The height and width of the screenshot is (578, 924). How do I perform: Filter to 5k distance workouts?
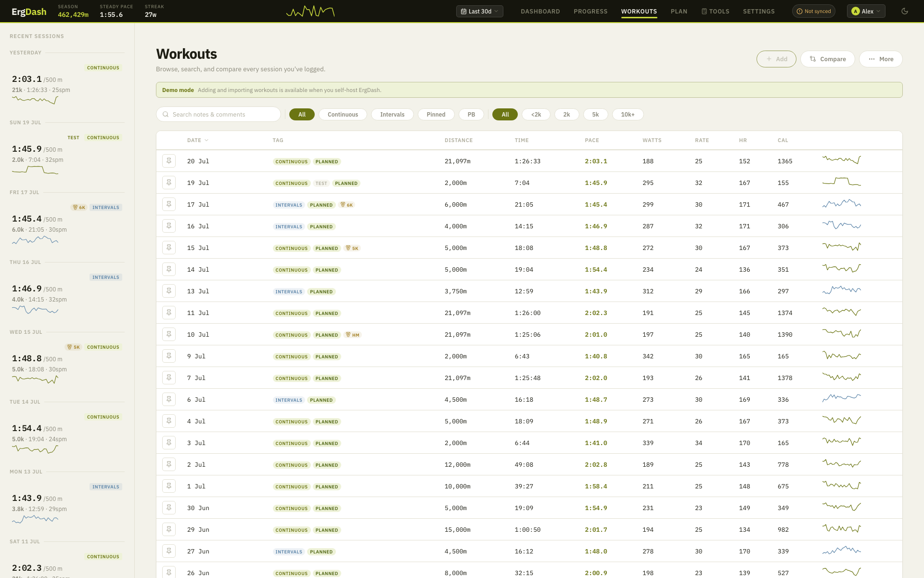pos(595,114)
